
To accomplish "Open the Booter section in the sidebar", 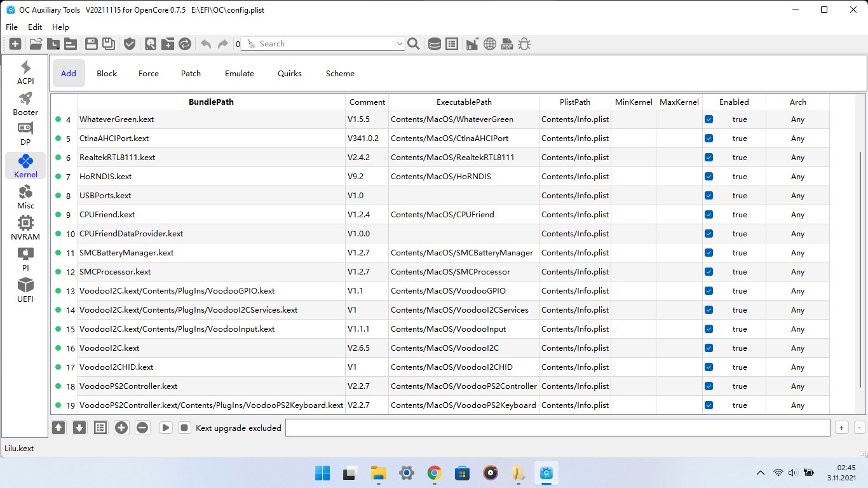I will pyautogui.click(x=25, y=104).
